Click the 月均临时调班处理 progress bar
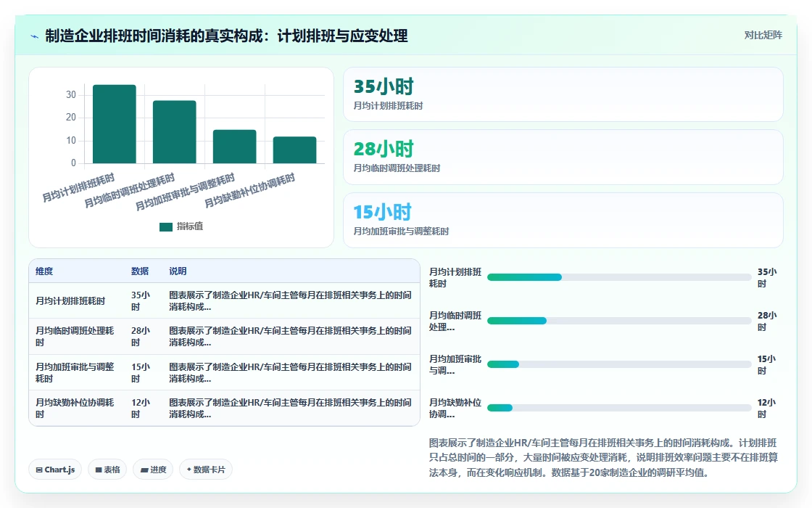 [x=619, y=321]
